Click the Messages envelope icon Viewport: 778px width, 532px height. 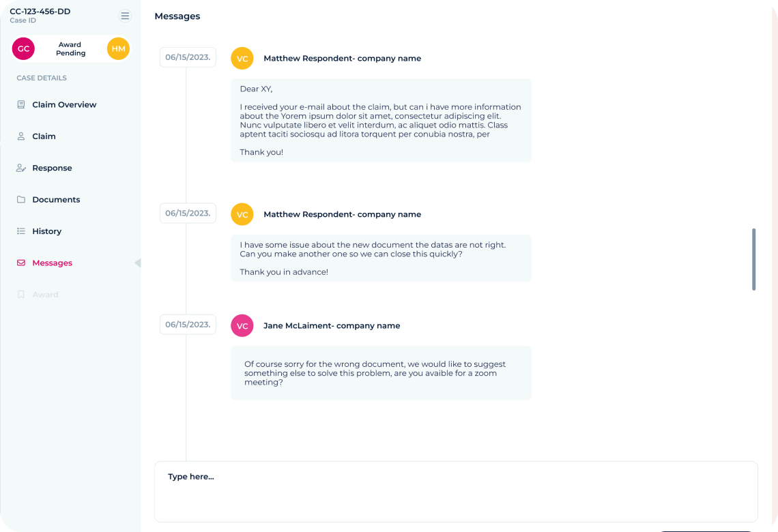tap(21, 263)
